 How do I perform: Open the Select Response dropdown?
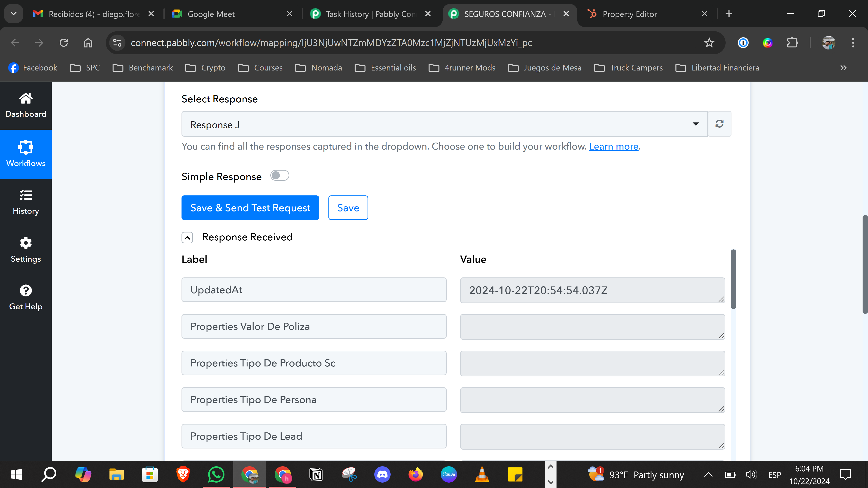(444, 124)
